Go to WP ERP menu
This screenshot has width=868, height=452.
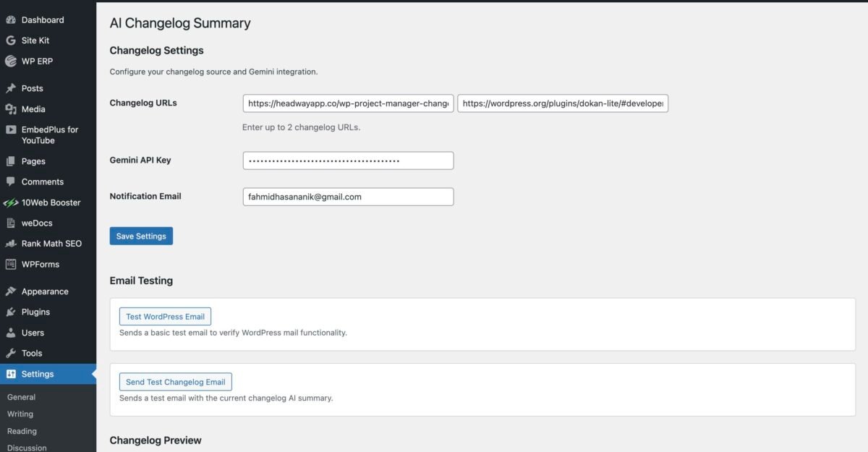pos(48,61)
